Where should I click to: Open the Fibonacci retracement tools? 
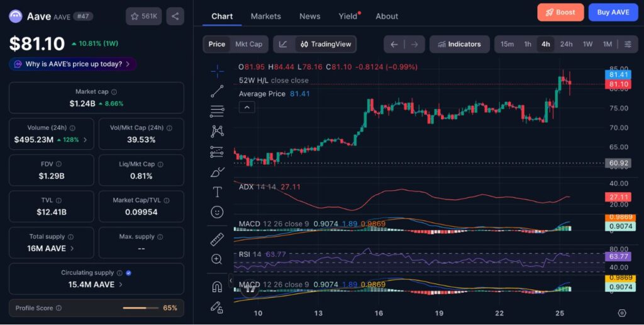click(217, 111)
